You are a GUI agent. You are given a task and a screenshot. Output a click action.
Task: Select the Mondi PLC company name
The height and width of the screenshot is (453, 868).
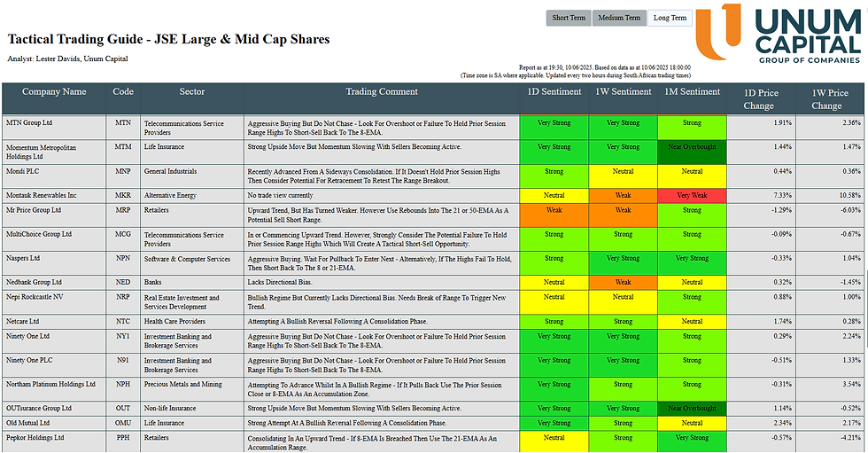point(23,171)
